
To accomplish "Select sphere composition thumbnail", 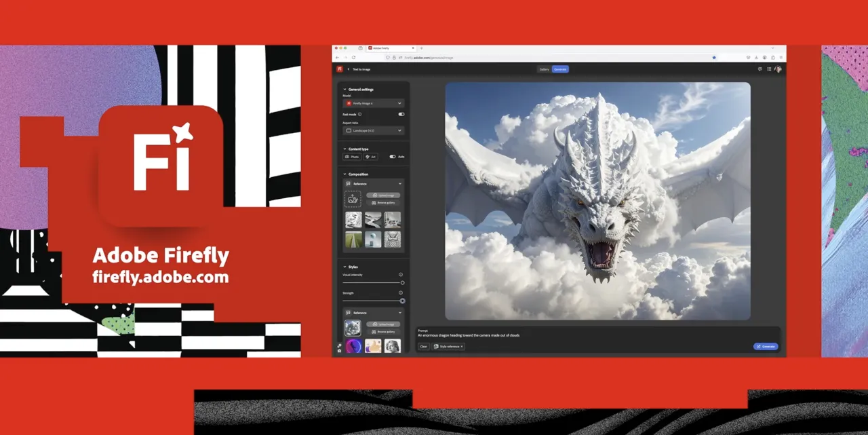I will [373, 239].
